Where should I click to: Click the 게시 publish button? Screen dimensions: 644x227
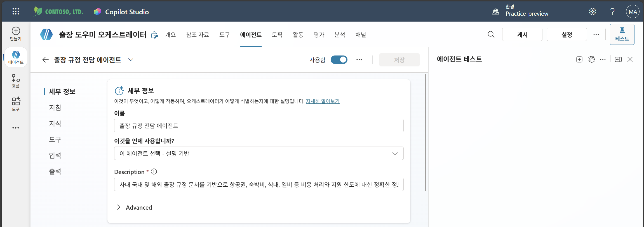[522, 34]
